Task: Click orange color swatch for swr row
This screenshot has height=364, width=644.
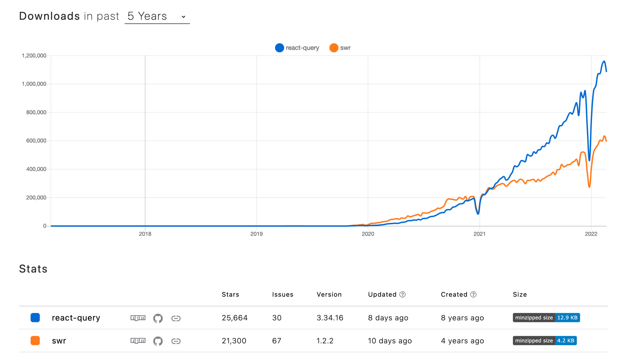Action: (x=35, y=341)
